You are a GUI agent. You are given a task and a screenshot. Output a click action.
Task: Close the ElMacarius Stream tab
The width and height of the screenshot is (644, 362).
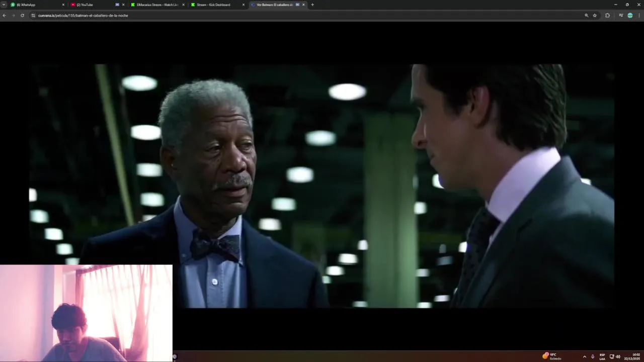click(183, 5)
